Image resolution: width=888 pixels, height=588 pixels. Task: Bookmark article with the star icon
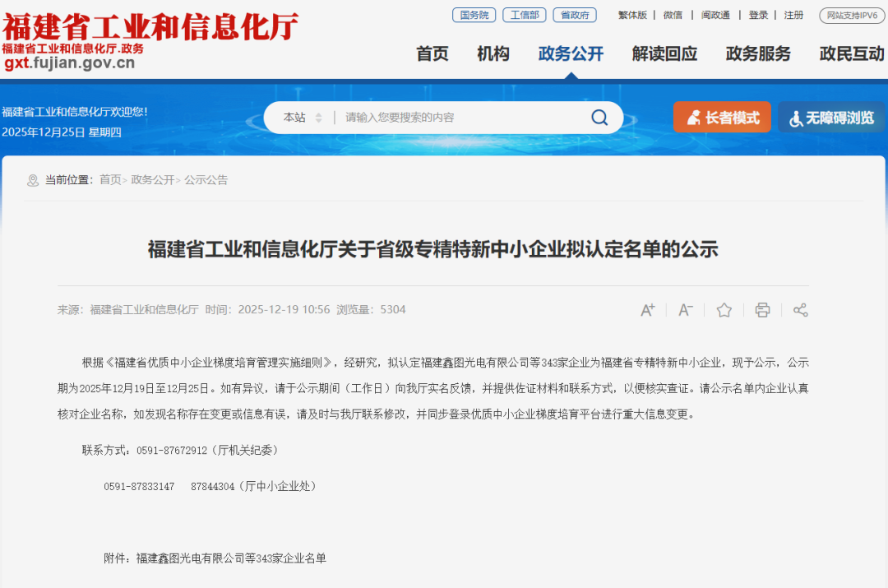(x=724, y=310)
